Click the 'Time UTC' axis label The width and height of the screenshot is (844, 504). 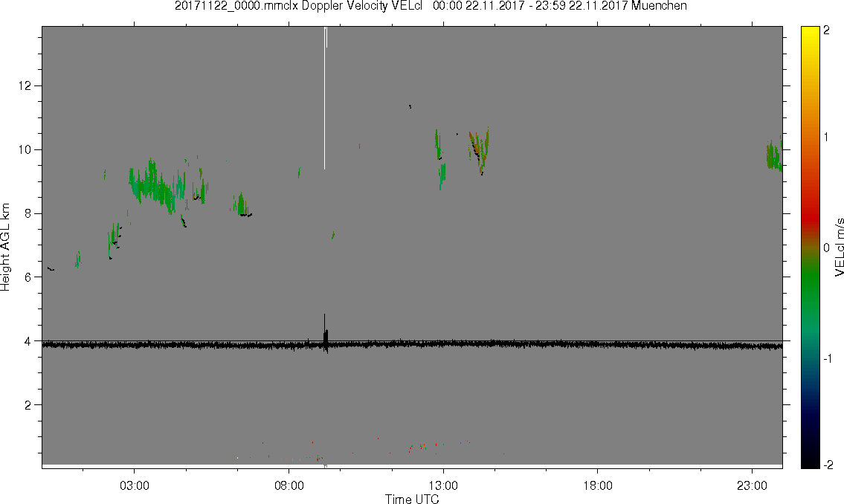[x=412, y=499]
